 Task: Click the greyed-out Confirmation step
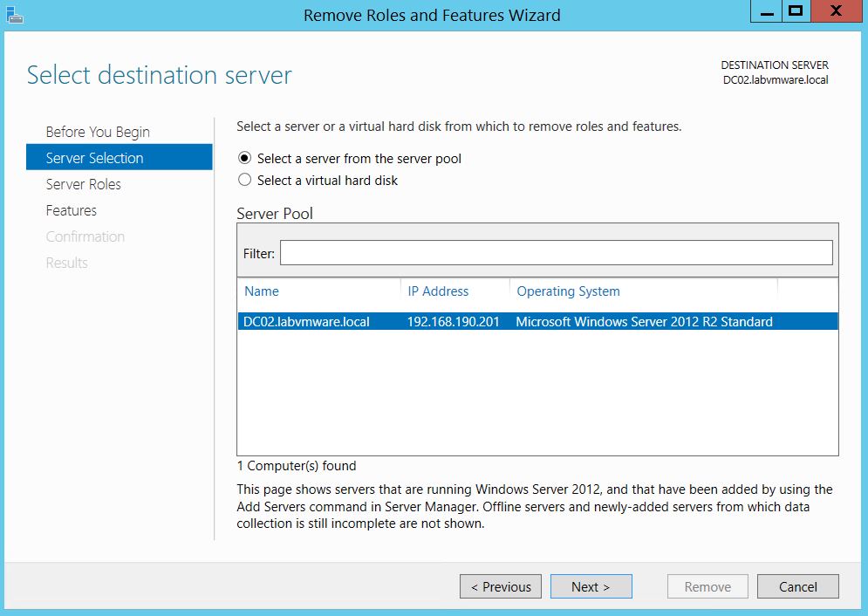click(85, 236)
